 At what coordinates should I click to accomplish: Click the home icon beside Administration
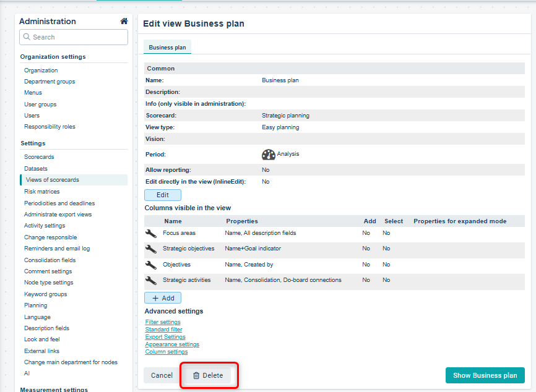pos(124,21)
